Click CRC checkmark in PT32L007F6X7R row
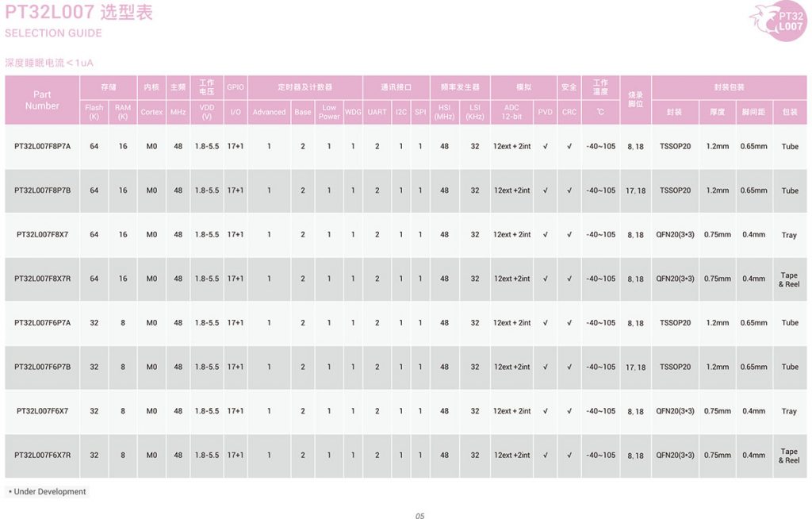Viewport: 812px width, 519px height. tap(569, 456)
